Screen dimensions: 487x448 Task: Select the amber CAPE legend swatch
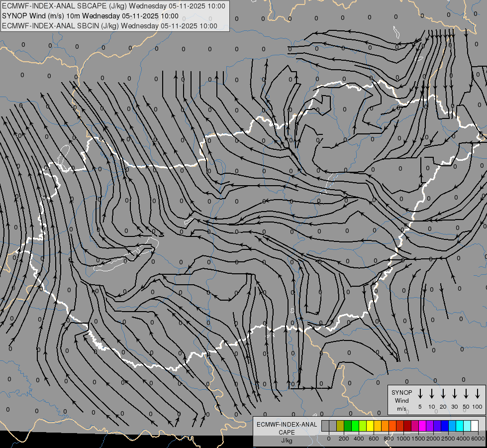pos(378,426)
